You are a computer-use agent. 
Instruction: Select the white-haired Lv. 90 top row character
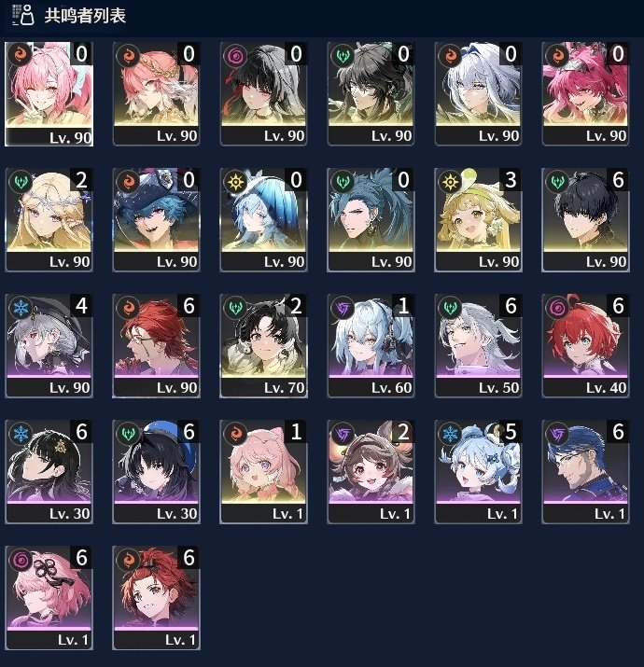click(x=478, y=94)
